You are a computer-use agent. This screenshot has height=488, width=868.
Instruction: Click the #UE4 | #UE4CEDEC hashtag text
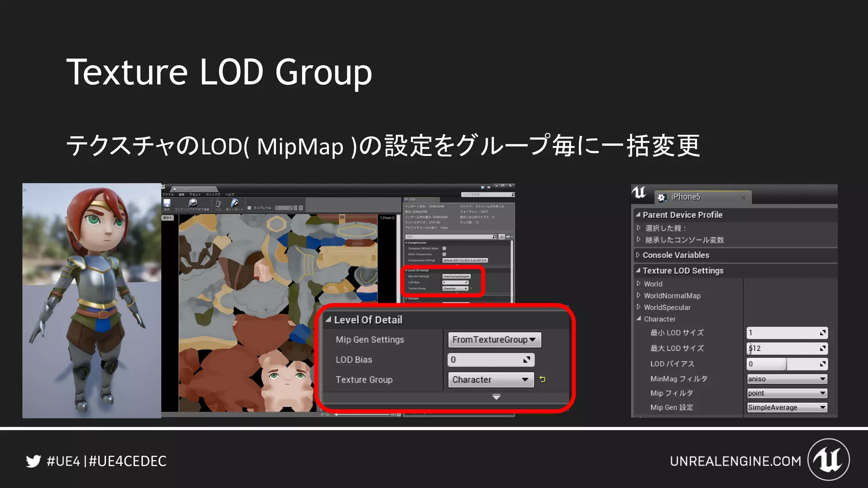click(106, 461)
